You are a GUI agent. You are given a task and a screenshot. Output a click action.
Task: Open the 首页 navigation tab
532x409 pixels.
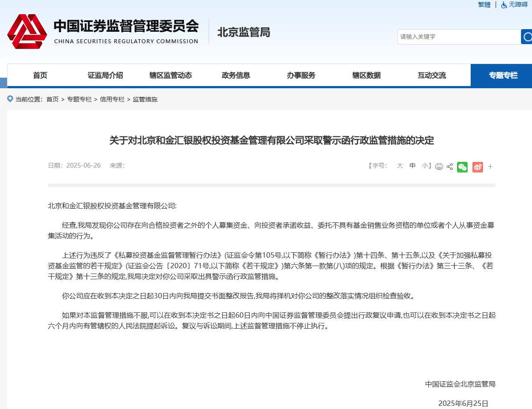tap(40, 75)
